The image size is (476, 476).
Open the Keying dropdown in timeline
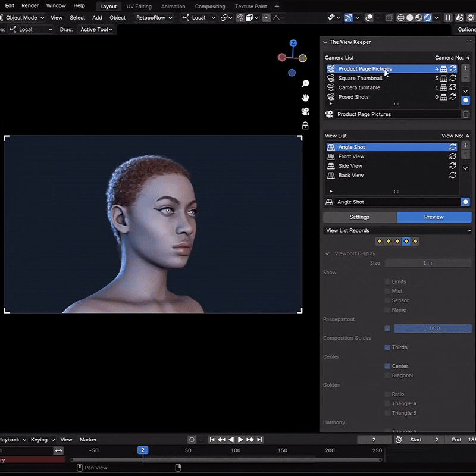(42, 440)
